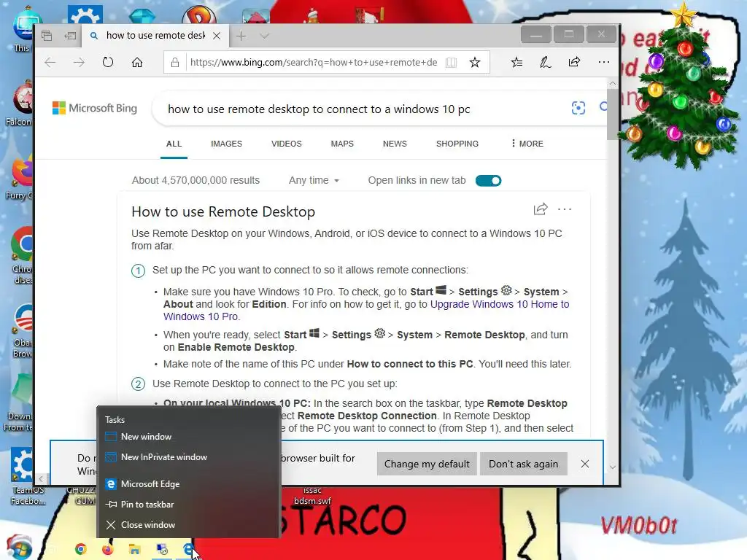This screenshot has height=560, width=747.
Task: Add page to favorites with the star
Action: click(x=474, y=63)
